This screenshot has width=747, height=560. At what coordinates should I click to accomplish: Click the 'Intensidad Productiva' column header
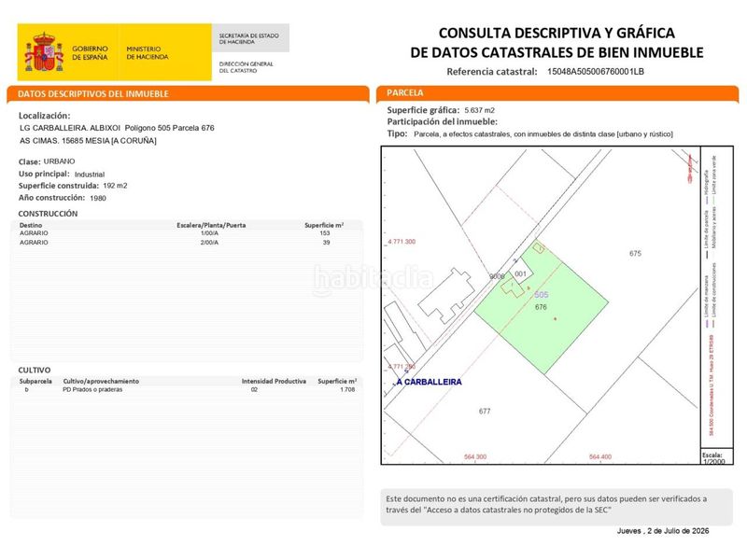click(x=274, y=382)
